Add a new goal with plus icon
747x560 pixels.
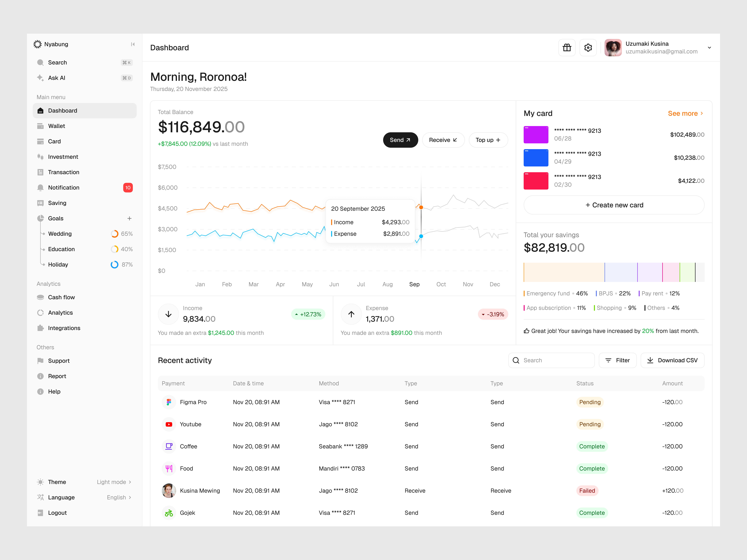click(x=130, y=218)
